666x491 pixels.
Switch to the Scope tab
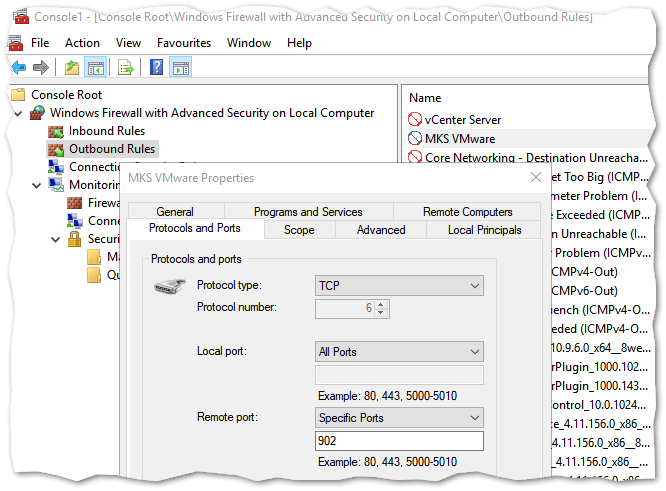pos(299,230)
